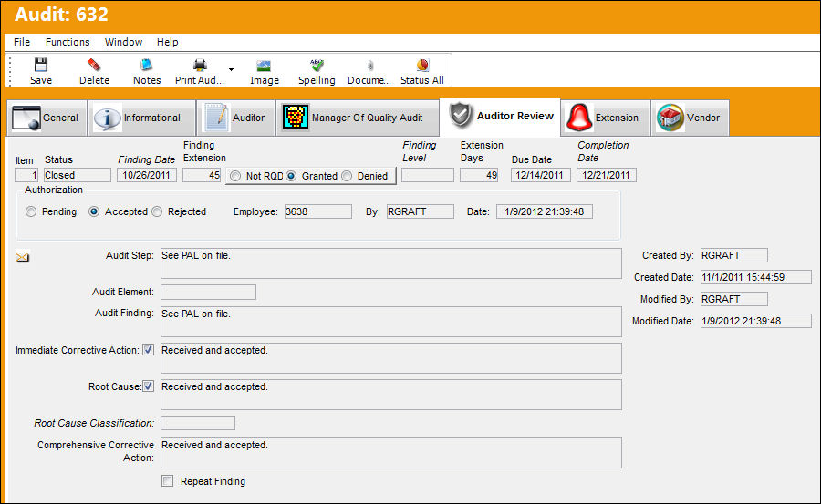
Task: Click the Status field showing Closed
Action: (x=77, y=175)
